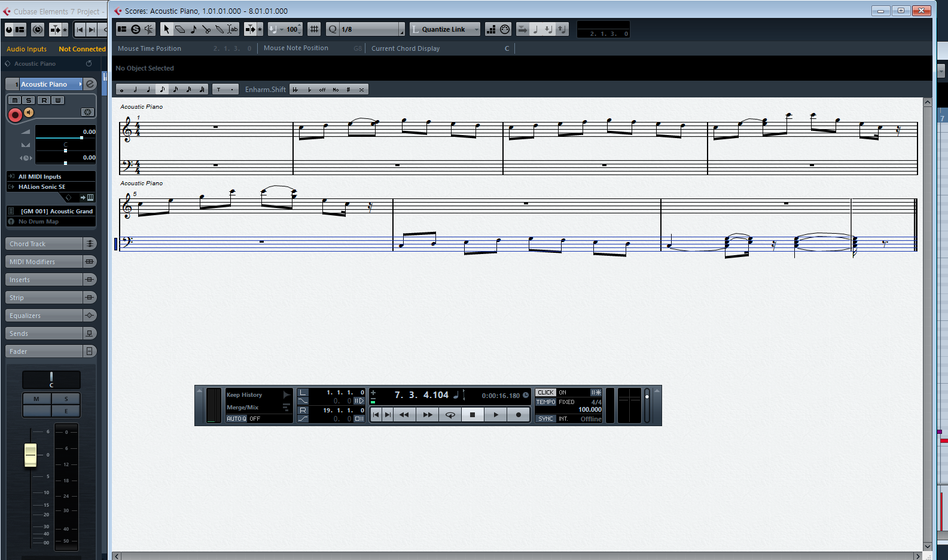Select the Erase tool in score toolbar
The image size is (948, 560).
(x=180, y=29)
